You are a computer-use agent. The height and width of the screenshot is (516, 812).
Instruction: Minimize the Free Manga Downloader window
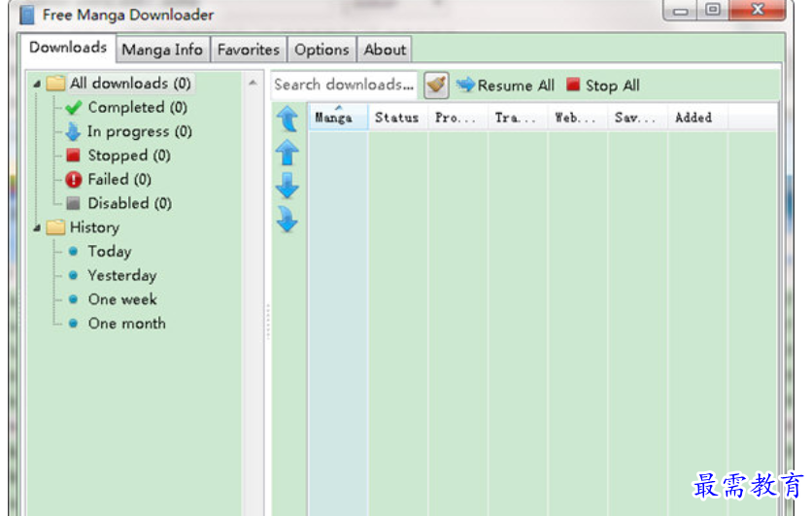681,11
